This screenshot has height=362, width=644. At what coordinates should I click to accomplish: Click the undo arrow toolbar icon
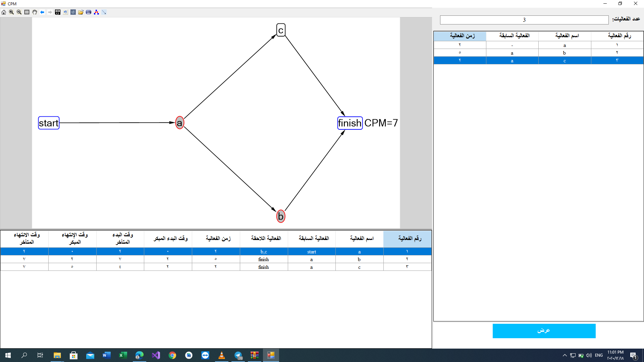pos(65,12)
